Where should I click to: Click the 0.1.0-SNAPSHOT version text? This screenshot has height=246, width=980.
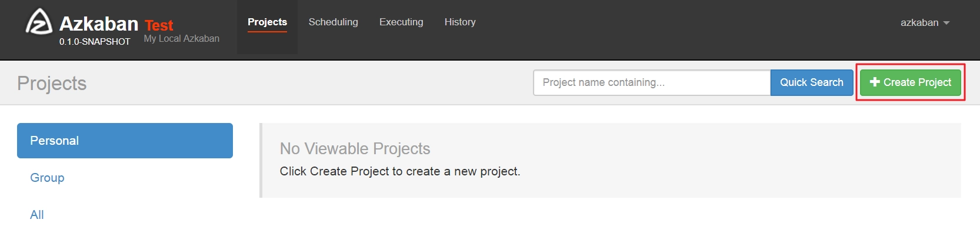pyautogui.click(x=95, y=42)
